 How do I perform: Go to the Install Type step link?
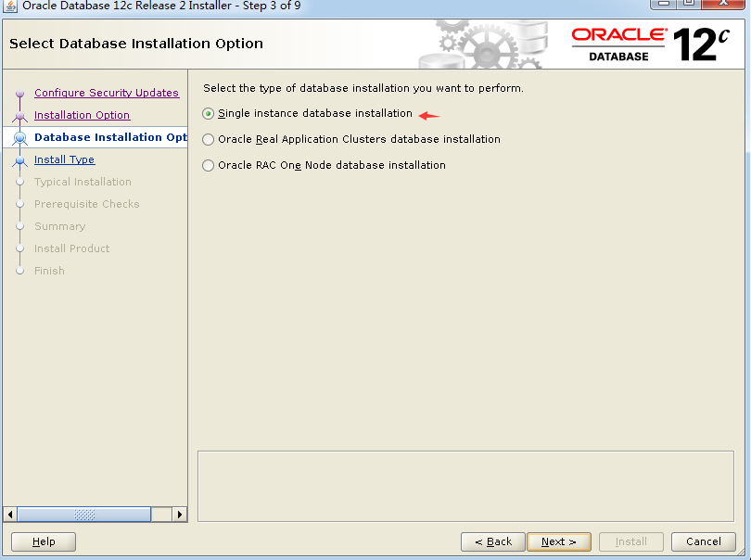64,159
